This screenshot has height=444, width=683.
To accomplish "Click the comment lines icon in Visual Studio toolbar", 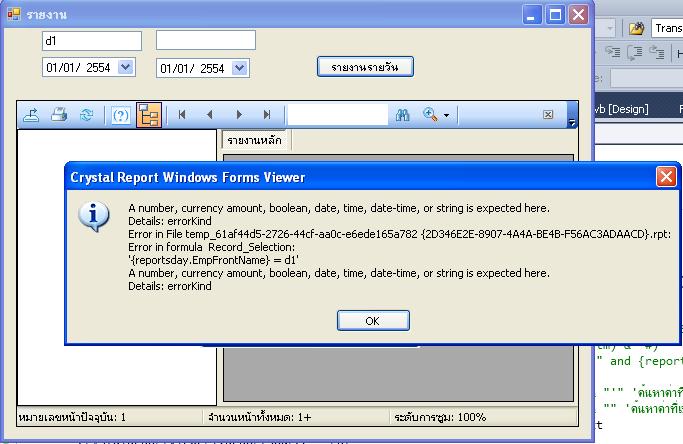I will pyautogui.click(x=634, y=53).
